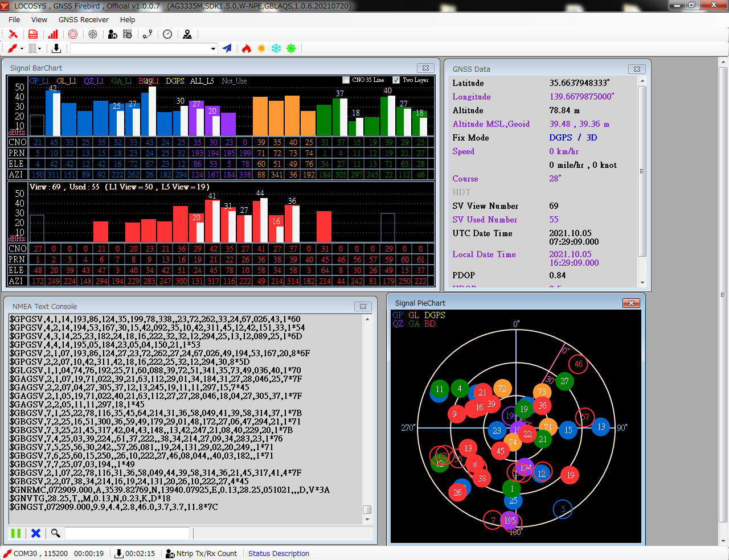
Task: Open the NMEA text console icon
Action: click(x=33, y=34)
